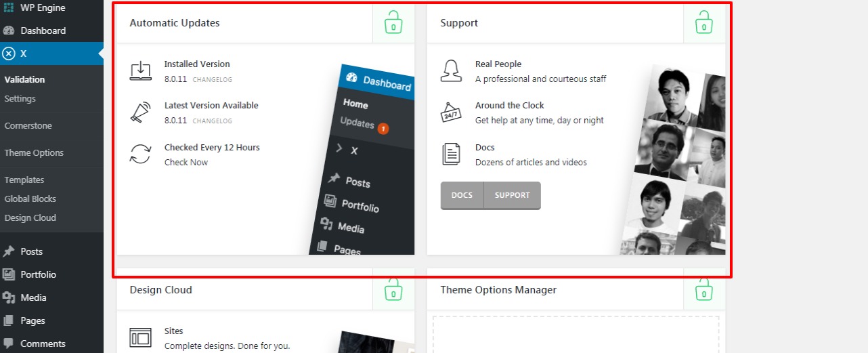Click the refresh arrows icon for update checks
This screenshot has height=353, width=868.
point(141,154)
